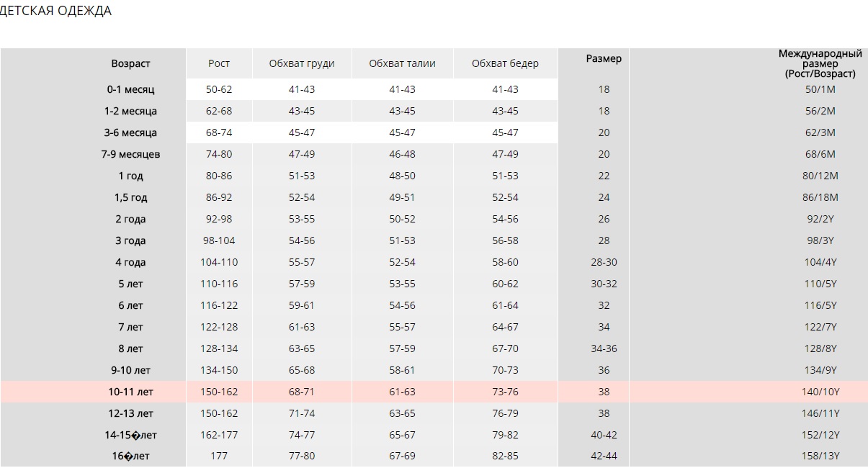Select the 'Обхват груди' header cell
Image resolution: width=868 pixels, height=468 pixels.
coord(302,63)
